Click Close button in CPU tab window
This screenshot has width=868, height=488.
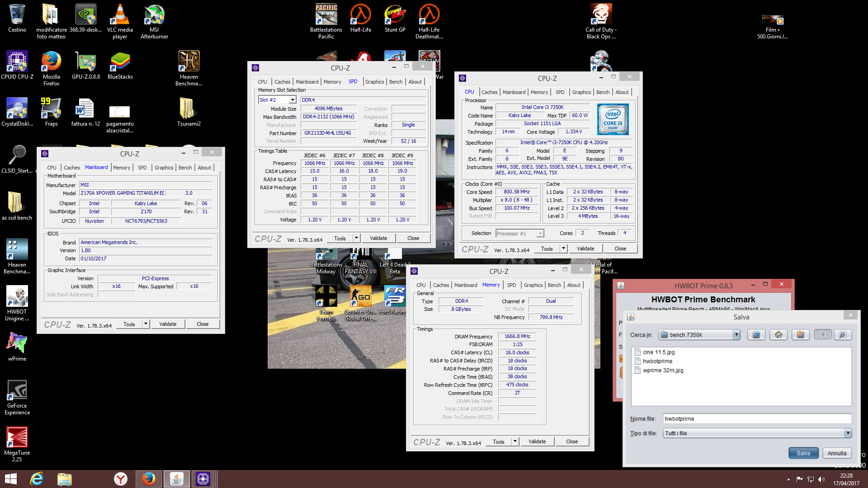620,249
